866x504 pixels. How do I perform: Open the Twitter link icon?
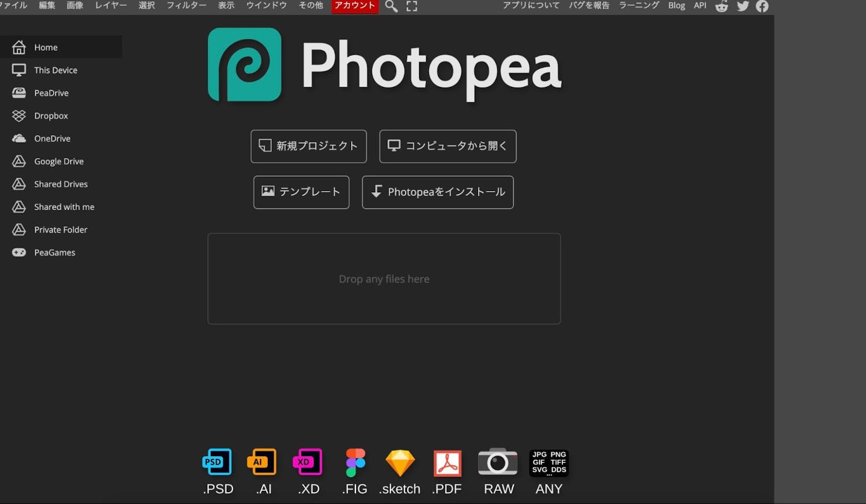[x=743, y=6]
